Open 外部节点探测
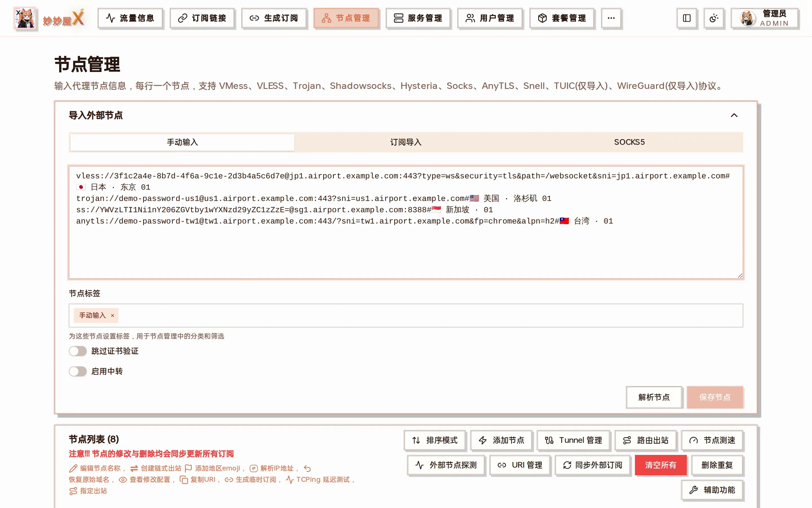The width and height of the screenshot is (812, 508). pyautogui.click(x=446, y=465)
